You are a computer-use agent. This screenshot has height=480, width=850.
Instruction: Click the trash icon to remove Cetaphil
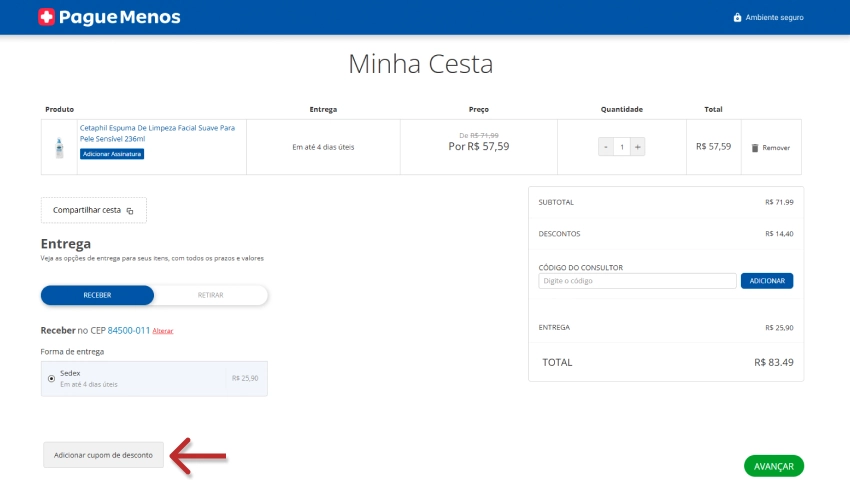tap(755, 147)
